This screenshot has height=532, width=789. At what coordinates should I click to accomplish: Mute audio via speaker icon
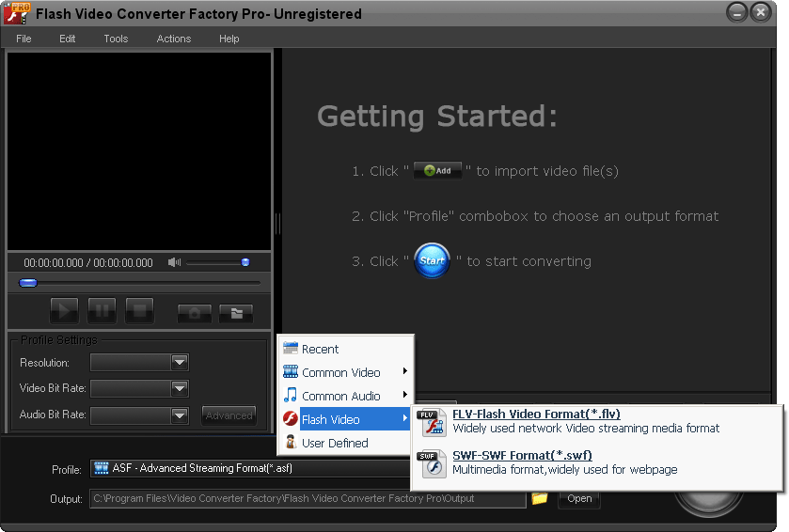tap(174, 262)
